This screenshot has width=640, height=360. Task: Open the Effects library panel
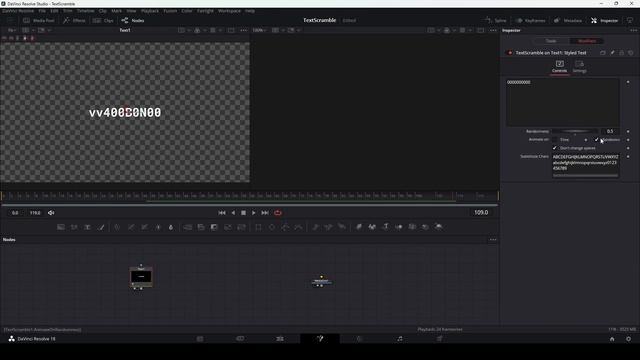click(x=74, y=20)
